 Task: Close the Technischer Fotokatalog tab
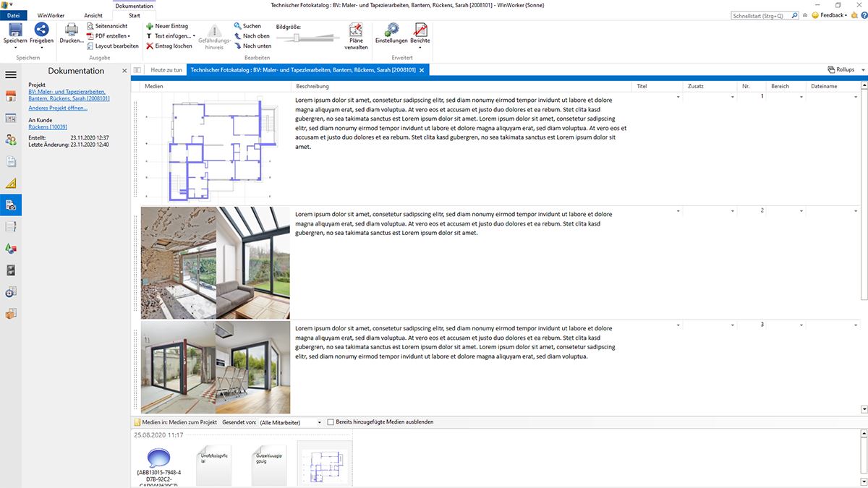coord(422,70)
